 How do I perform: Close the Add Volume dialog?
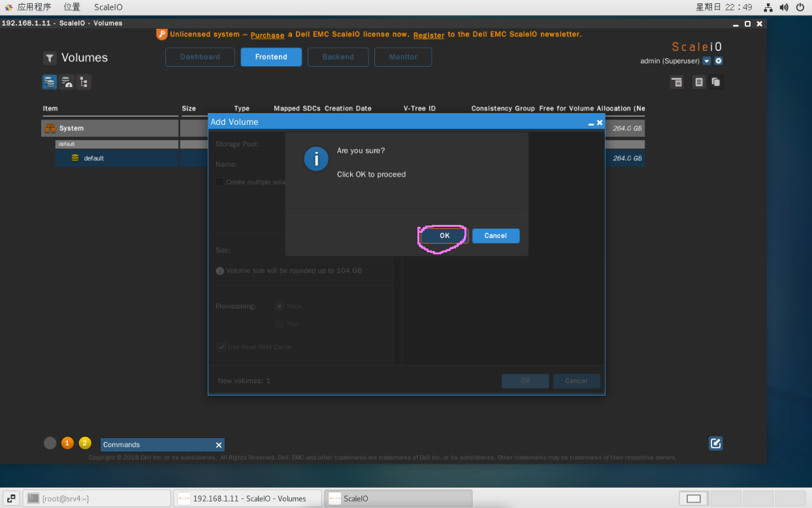click(600, 122)
